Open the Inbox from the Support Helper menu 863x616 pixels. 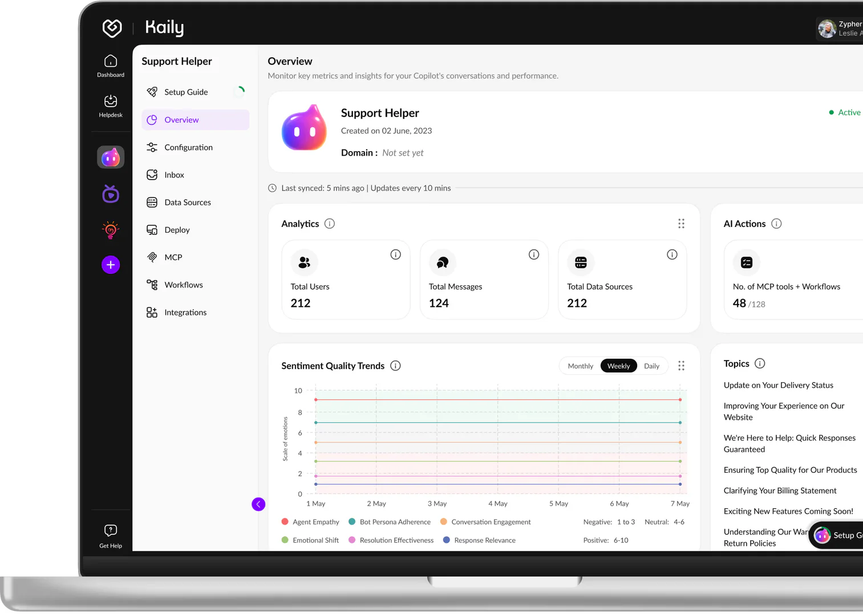174,175
